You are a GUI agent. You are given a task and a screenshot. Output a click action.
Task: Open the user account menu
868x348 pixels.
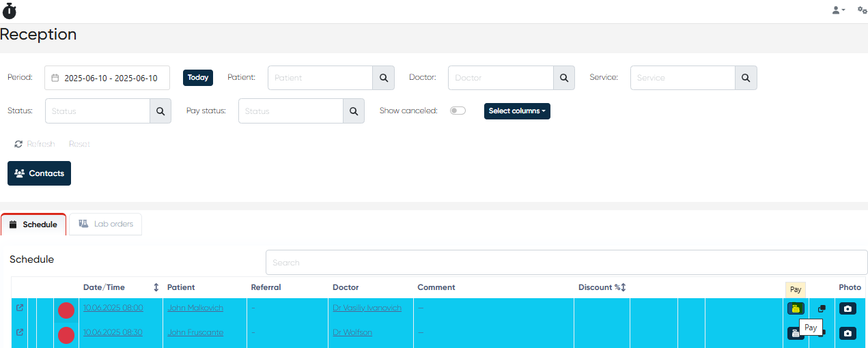point(838,10)
